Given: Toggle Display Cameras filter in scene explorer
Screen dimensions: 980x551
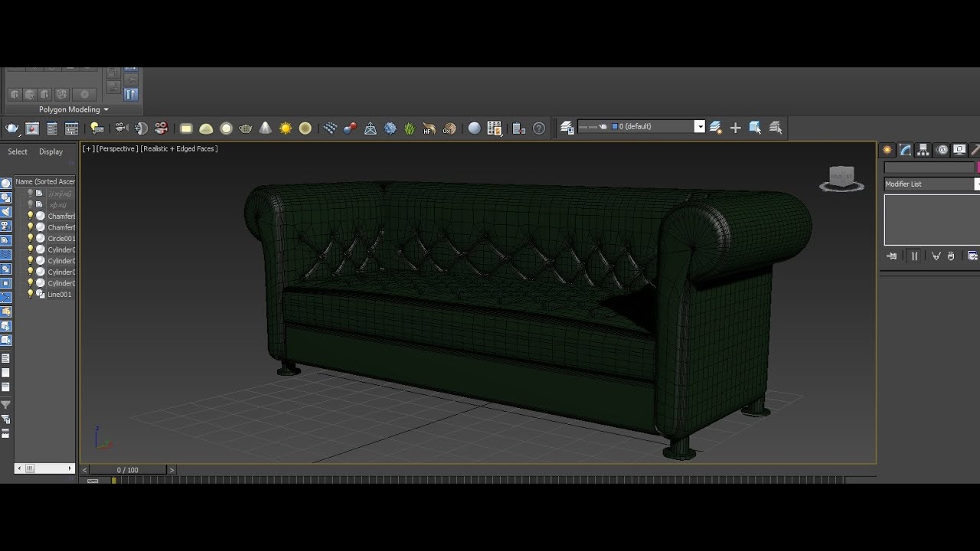Looking at the screenshot, I should [6, 227].
